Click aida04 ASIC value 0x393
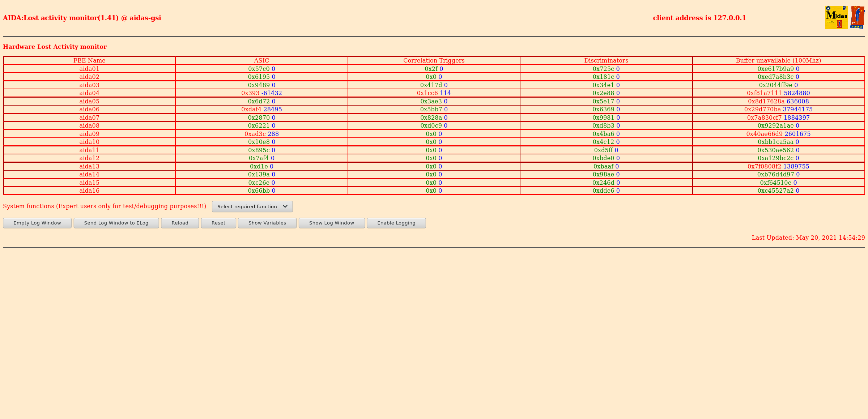This screenshot has height=419, width=868. click(250, 93)
